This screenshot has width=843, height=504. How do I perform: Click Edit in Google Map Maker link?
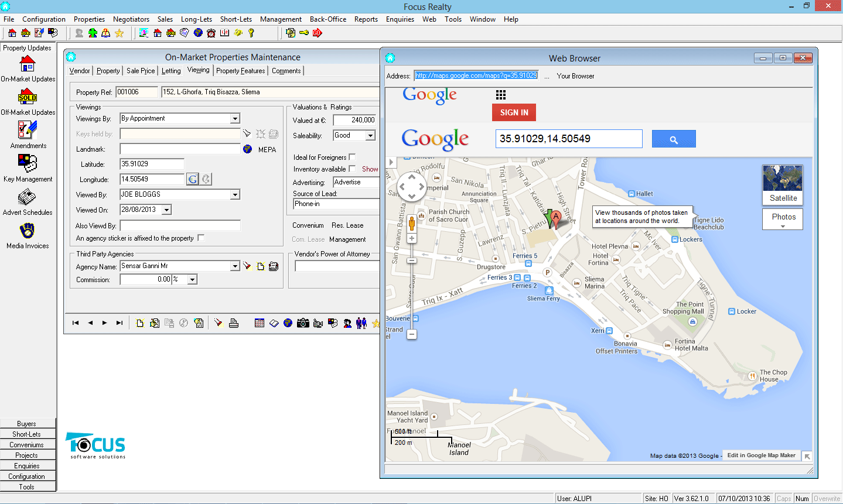click(x=761, y=455)
